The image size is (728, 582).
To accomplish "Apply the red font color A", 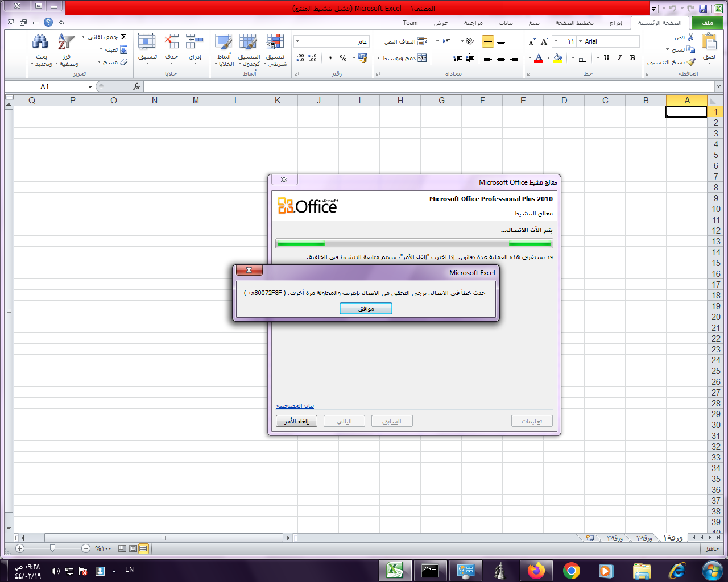I will [x=539, y=58].
